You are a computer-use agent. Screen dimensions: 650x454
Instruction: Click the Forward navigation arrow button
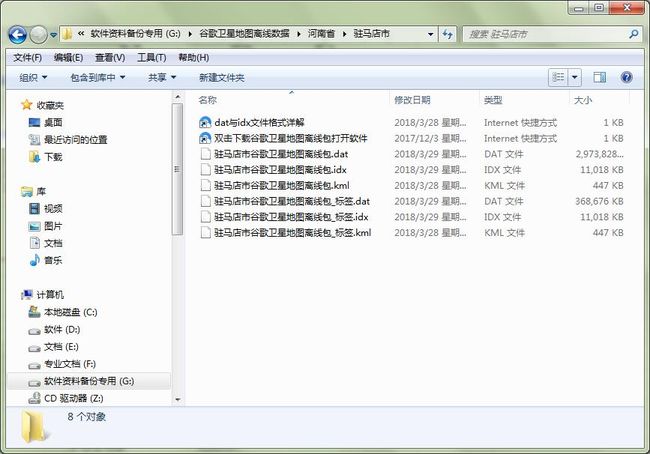pyautogui.click(x=38, y=34)
